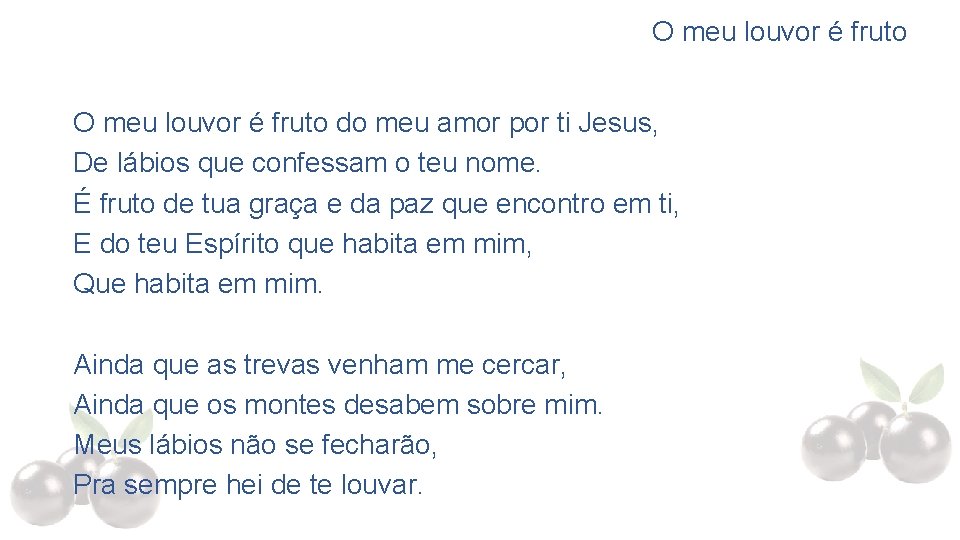960x540 pixels.
Task: Click the line "Ainda que os montes desabem sobre mim."
Action: (x=338, y=405)
